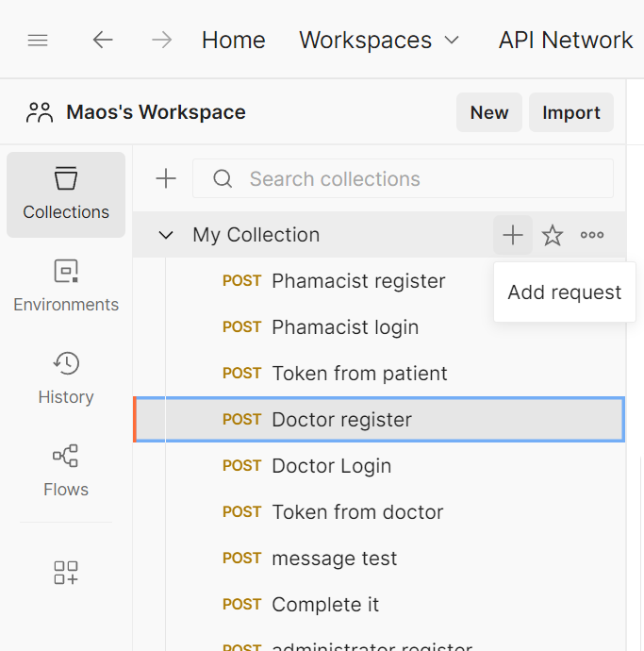Open the Complete it request
The image size is (644, 651).
(x=379, y=605)
